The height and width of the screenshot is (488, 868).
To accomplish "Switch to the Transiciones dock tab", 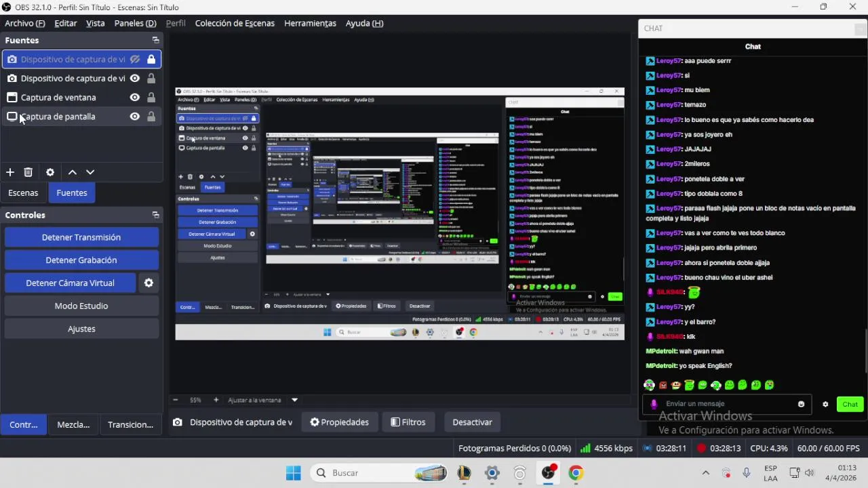I will 130,424.
